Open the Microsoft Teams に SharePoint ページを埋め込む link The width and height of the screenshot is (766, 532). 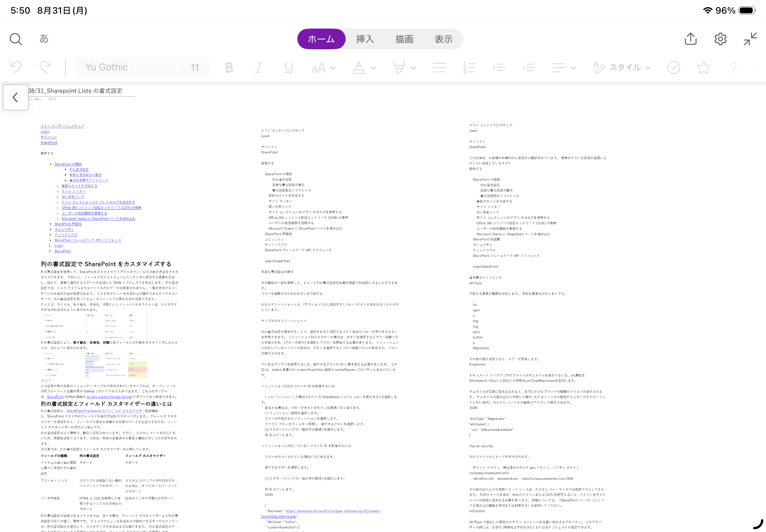click(99, 219)
